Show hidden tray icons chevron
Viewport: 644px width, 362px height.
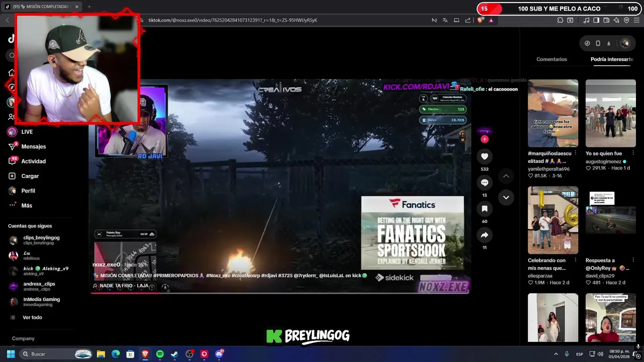[x=556, y=354]
